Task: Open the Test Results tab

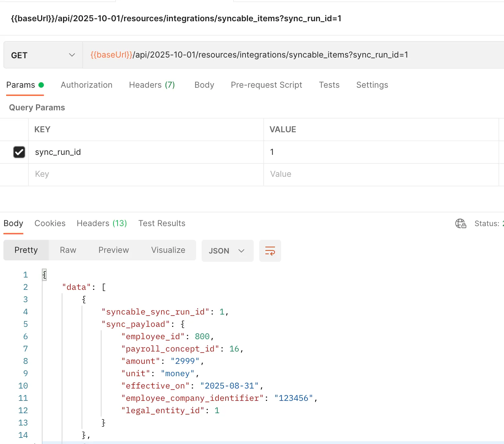Action: pyautogui.click(x=162, y=223)
